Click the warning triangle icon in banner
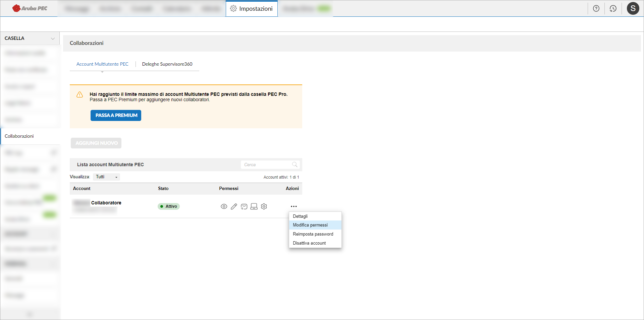 [79, 95]
